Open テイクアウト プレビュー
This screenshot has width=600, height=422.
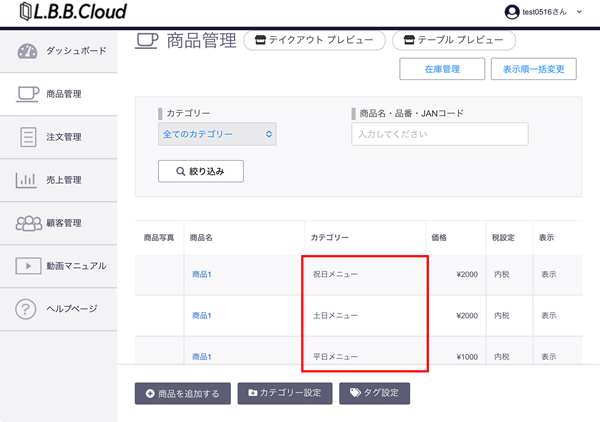coord(314,40)
